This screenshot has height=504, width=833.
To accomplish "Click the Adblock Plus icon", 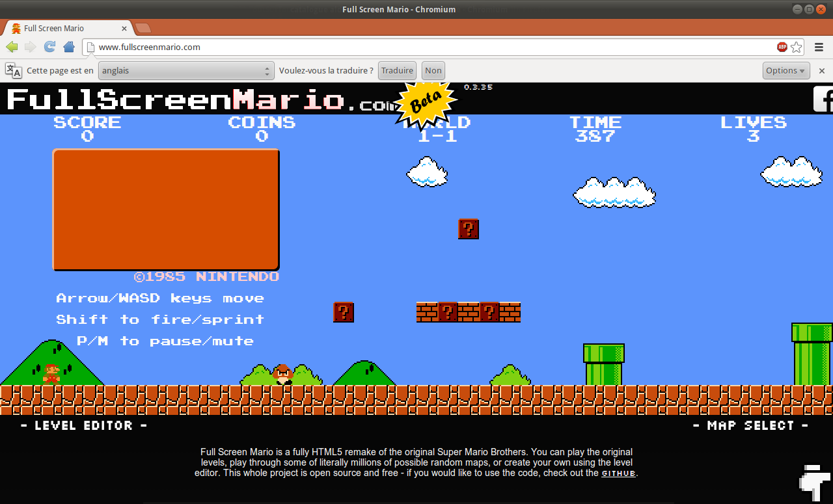I will tap(782, 47).
